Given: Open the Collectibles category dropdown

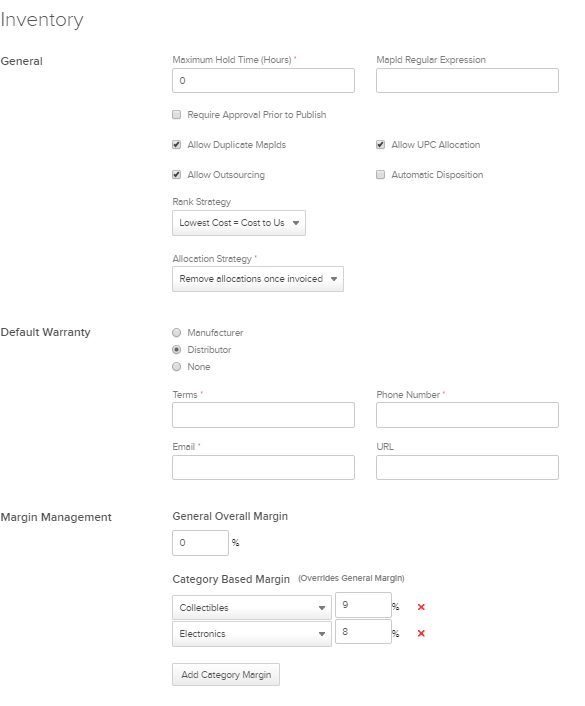Looking at the screenshot, I should click(x=252, y=607).
